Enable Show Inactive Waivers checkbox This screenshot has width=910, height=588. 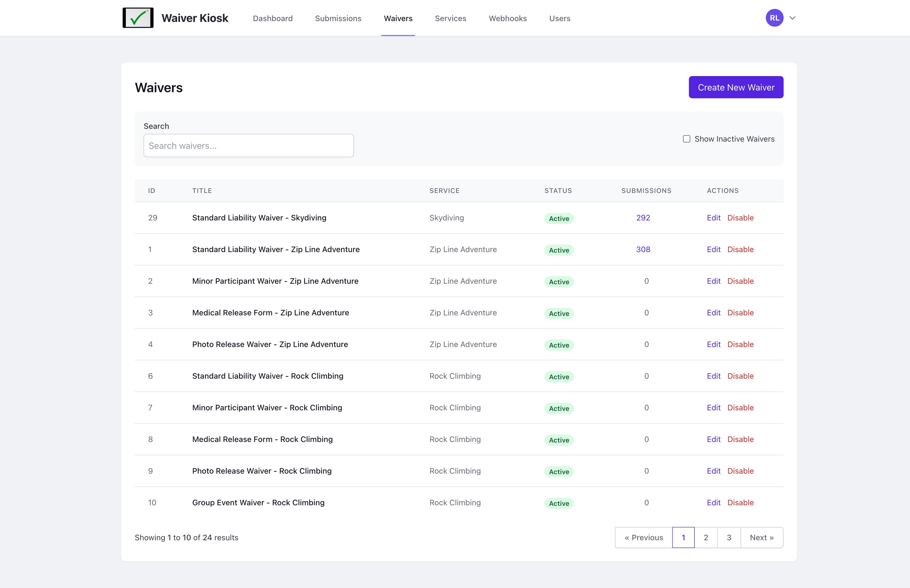[686, 139]
